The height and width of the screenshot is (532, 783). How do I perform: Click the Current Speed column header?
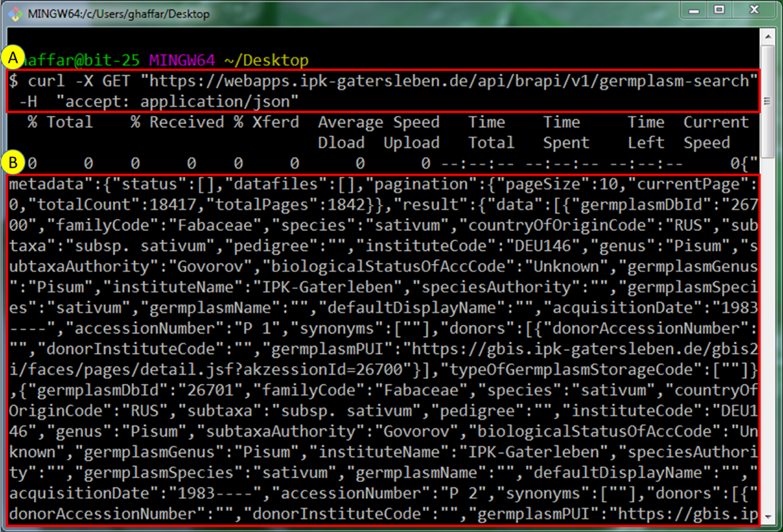tap(715, 132)
